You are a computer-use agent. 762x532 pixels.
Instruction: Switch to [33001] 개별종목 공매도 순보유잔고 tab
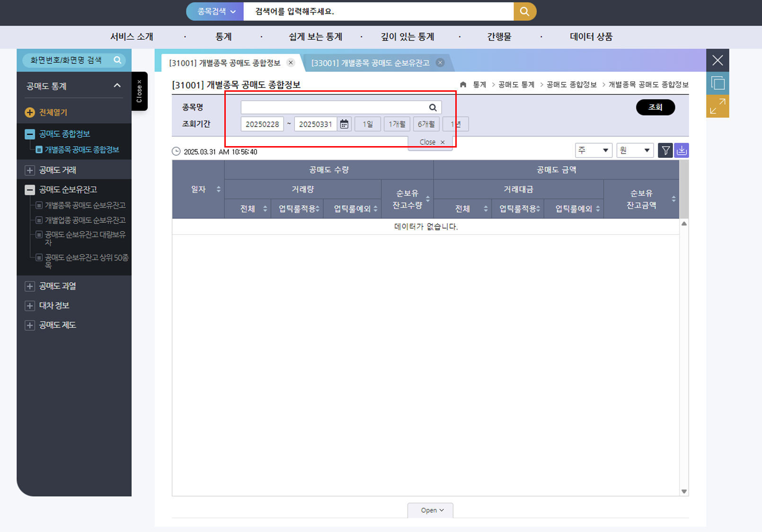(x=370, y=63)
